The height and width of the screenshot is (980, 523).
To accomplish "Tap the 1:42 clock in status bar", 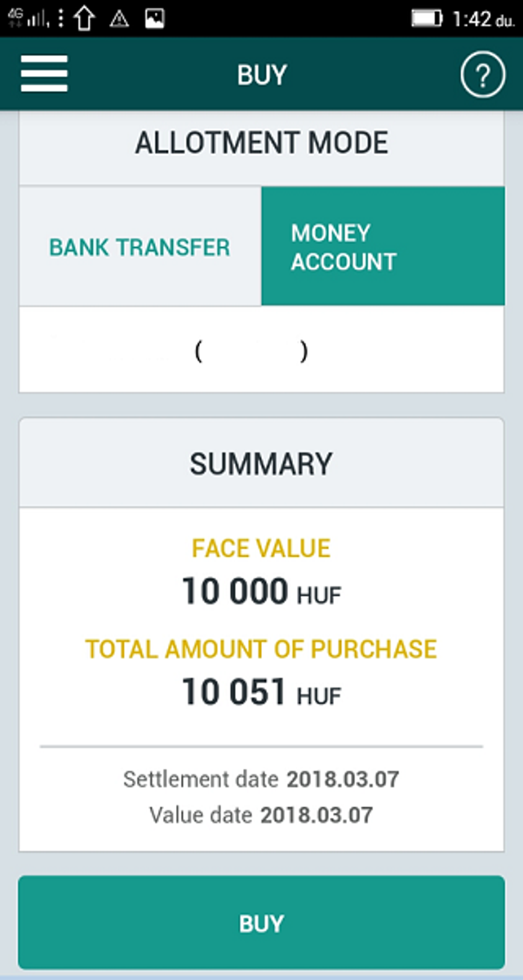I will [482, 19].
